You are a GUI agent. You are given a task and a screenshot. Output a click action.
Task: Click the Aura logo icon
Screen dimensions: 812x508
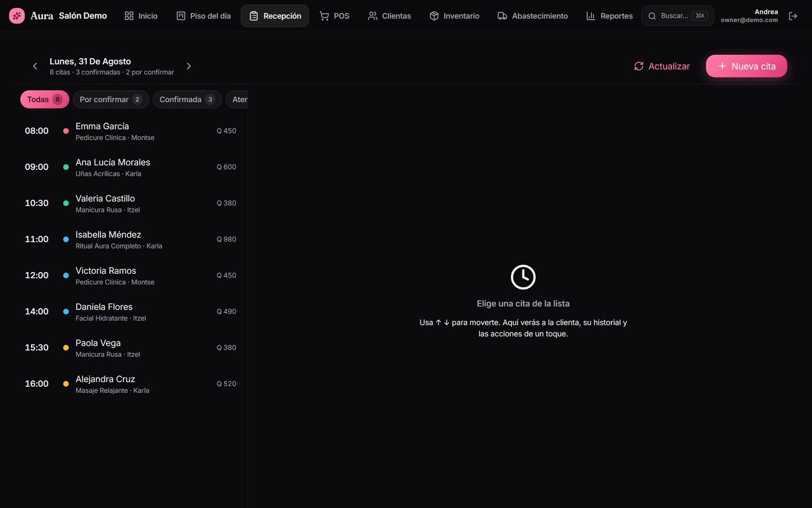(x=17, y=16)
